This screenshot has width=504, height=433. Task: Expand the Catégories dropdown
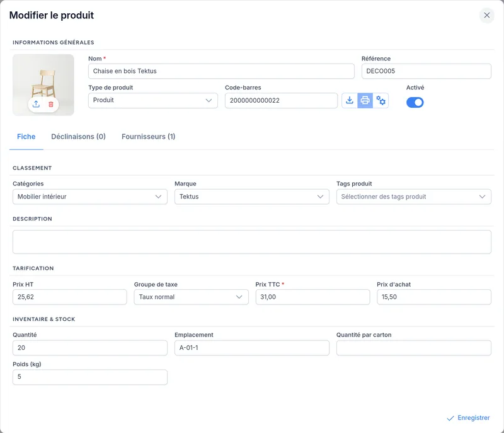point(90,197)
